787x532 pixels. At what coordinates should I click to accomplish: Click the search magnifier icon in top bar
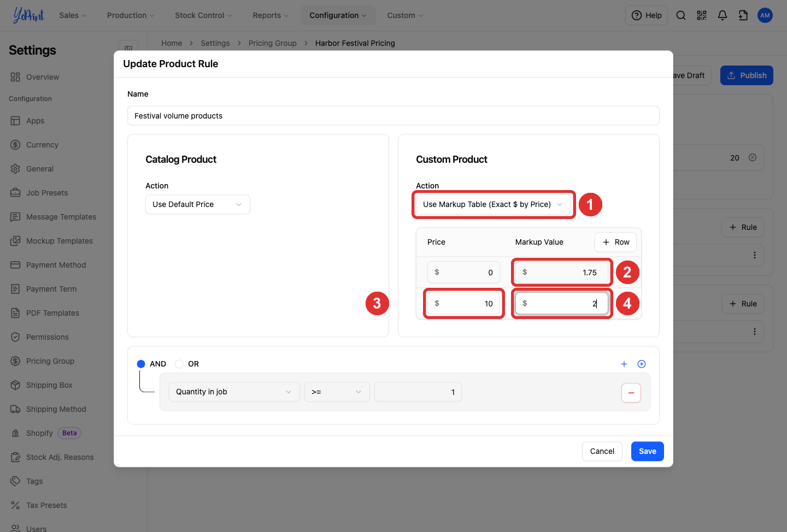pos(681,15)
